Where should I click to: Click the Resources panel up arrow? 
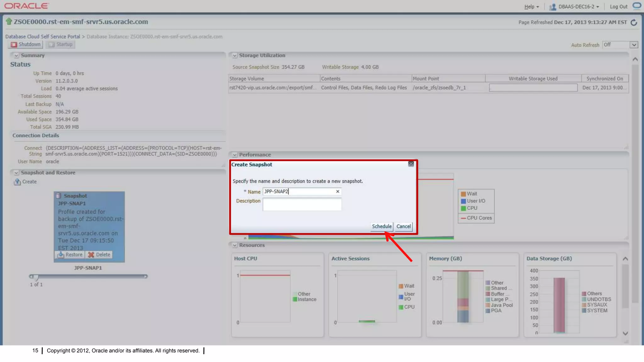click(x=625, y=259)
